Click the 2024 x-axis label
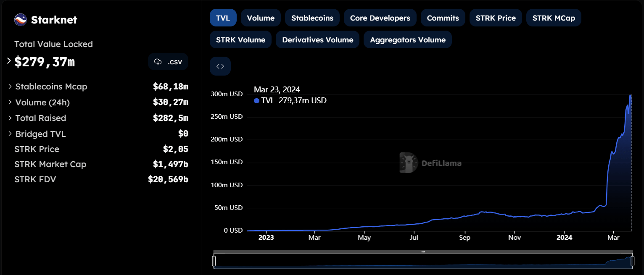644x275 pixels. [565, 238]
